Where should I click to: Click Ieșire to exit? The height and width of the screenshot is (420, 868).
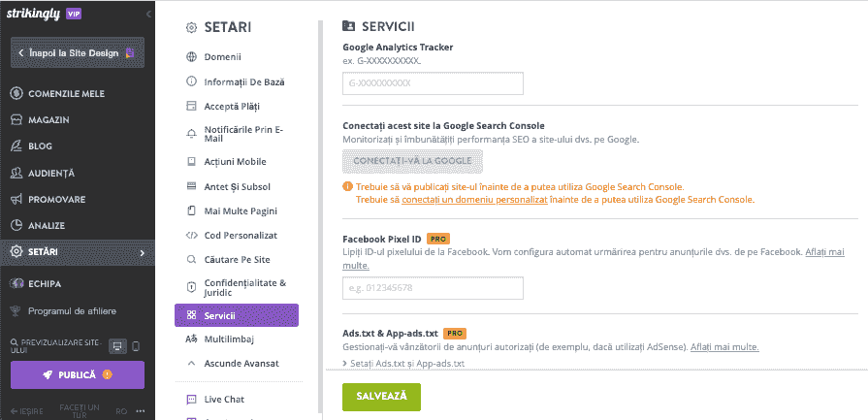[x=26, y=411]
